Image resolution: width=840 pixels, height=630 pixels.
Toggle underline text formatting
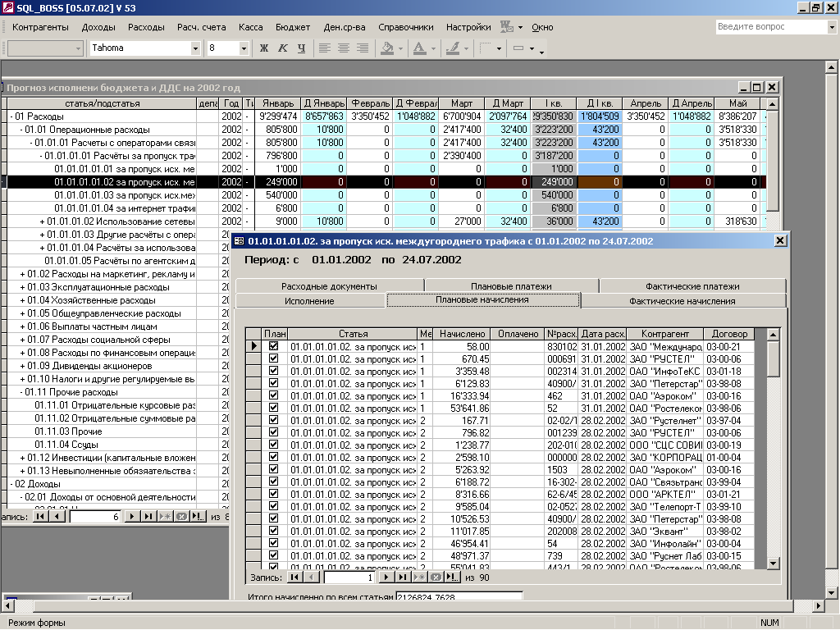click(301, 48)
